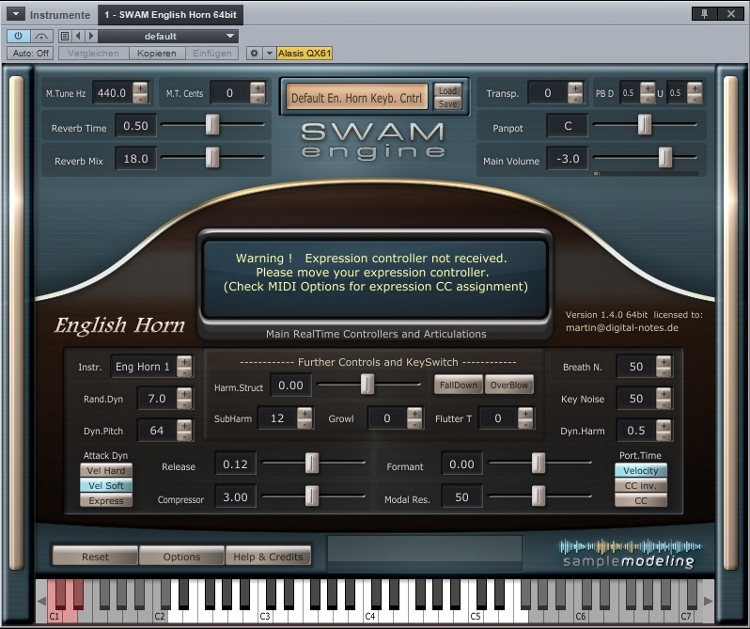Open the default preset dropdown
Viewport: 750px width, 629px height.
point(168,36)
